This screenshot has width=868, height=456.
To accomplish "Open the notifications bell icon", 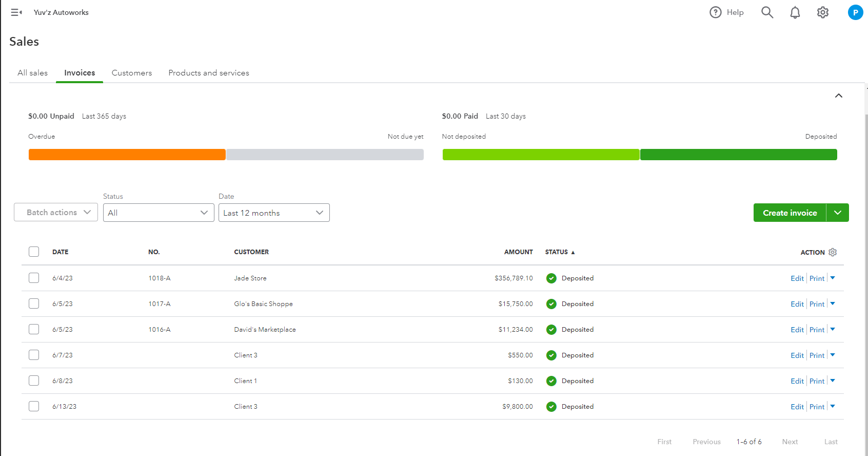I will click(795, 12).
